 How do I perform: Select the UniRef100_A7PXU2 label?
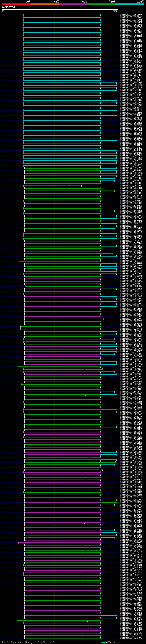coord(131,90)
